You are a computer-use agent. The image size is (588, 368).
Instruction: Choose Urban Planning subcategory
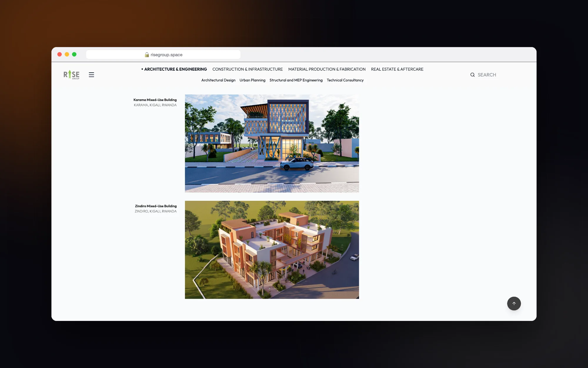(253, 80)
